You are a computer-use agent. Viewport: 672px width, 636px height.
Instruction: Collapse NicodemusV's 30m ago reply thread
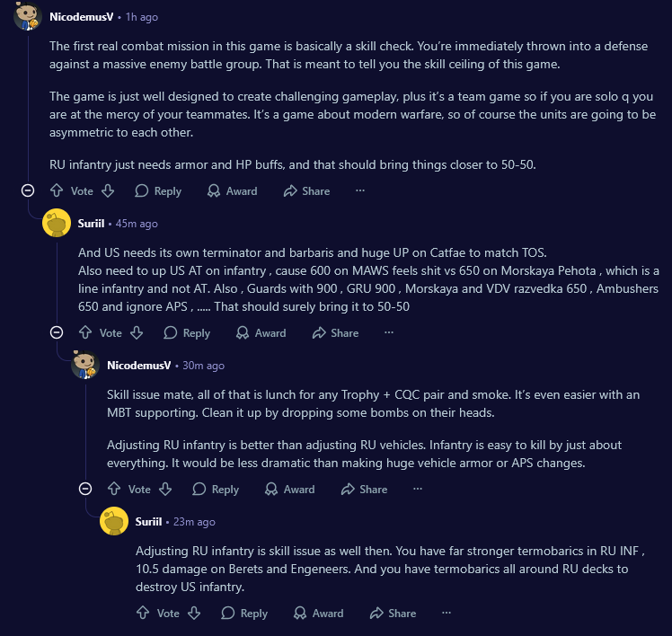[x=85, y=489]
